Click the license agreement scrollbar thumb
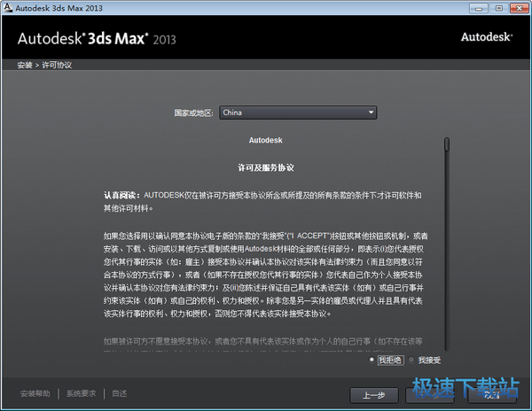Viewport: 532px width, 411px height. click(x=447, y=144)
